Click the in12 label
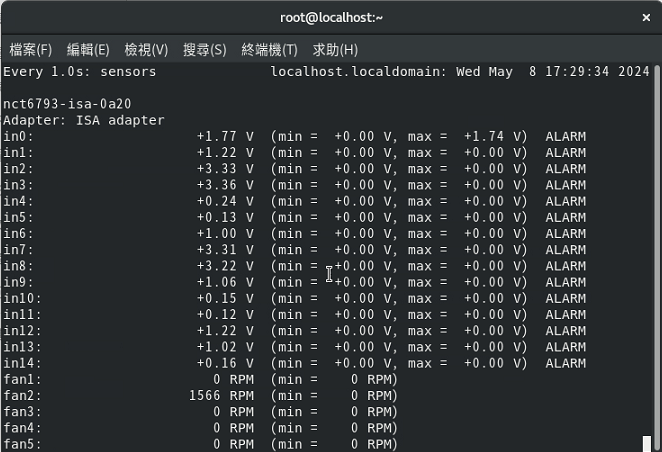The height and width of the screenshot is (452, 662). coord(22,330)
